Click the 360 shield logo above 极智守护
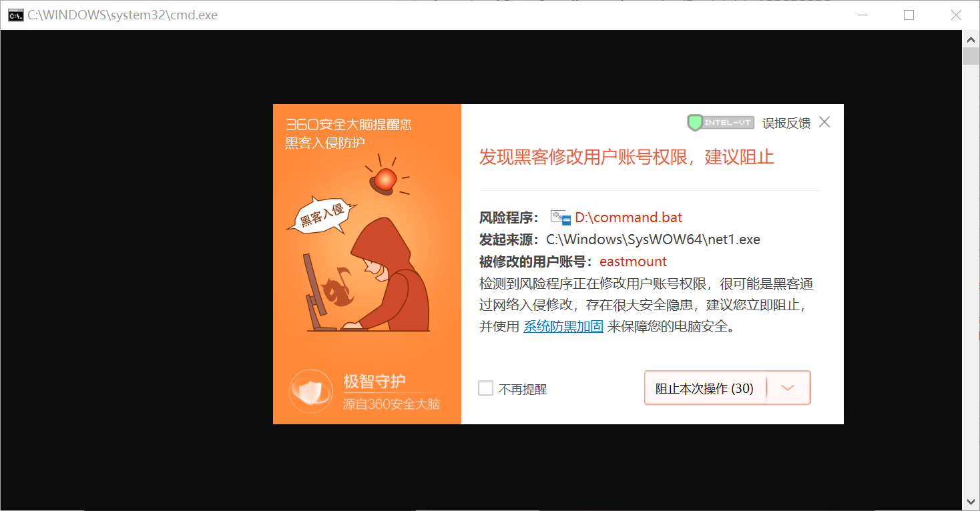 tap(311, 391)
